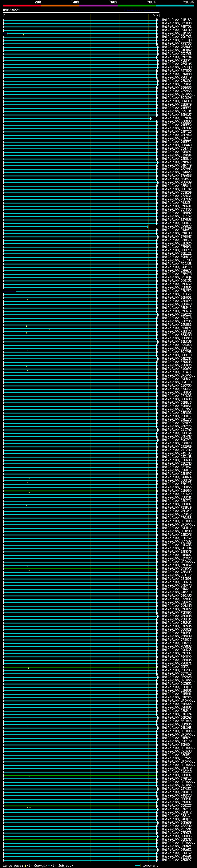Select the UniRef100_C1E1B9 hit label
Image resolution: width=197 pixels, height=868 pixels.
[x=176, y=20]
